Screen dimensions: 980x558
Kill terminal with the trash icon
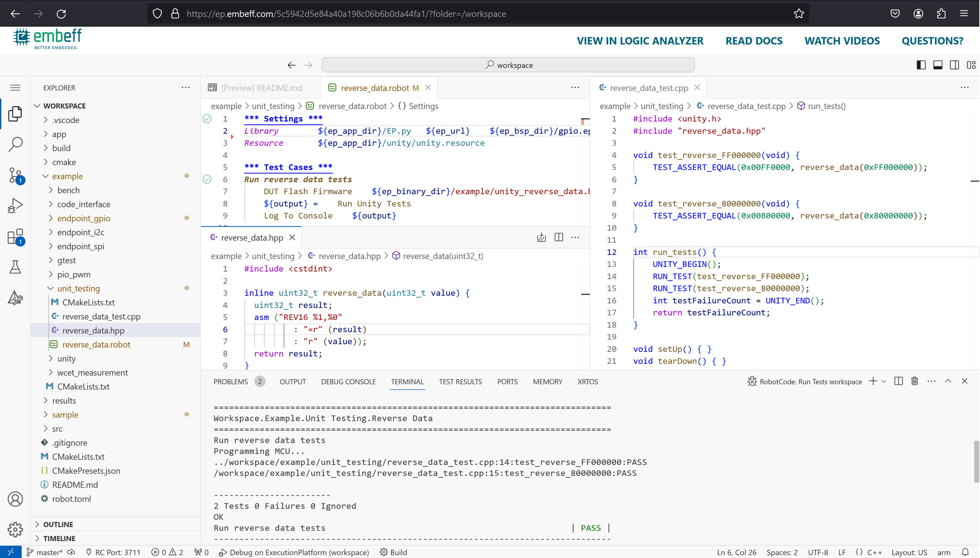tap(915, 381)
